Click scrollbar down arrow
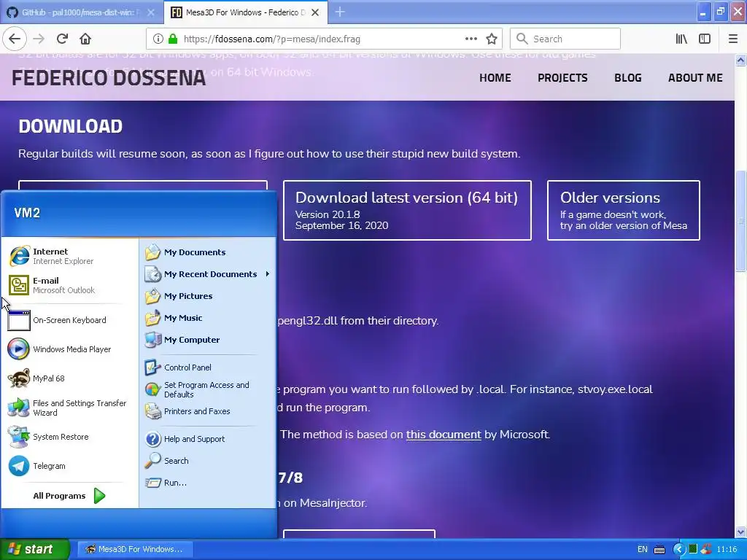747x560 pixels. (740, 532)
